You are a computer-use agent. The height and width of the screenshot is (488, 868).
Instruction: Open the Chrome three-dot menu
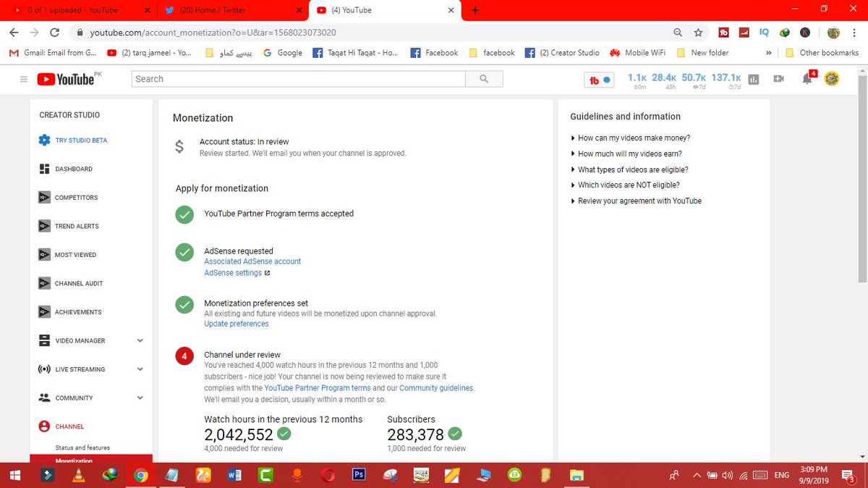pyautogui.click(x=853, y=33)
